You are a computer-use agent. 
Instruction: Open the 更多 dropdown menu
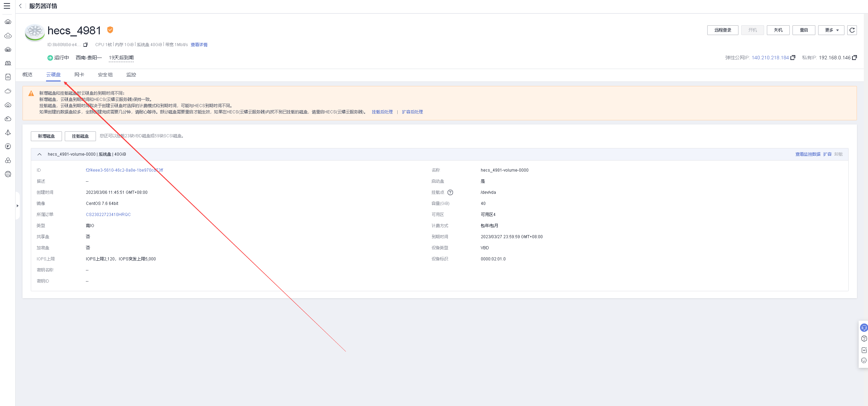click(831, 30)
